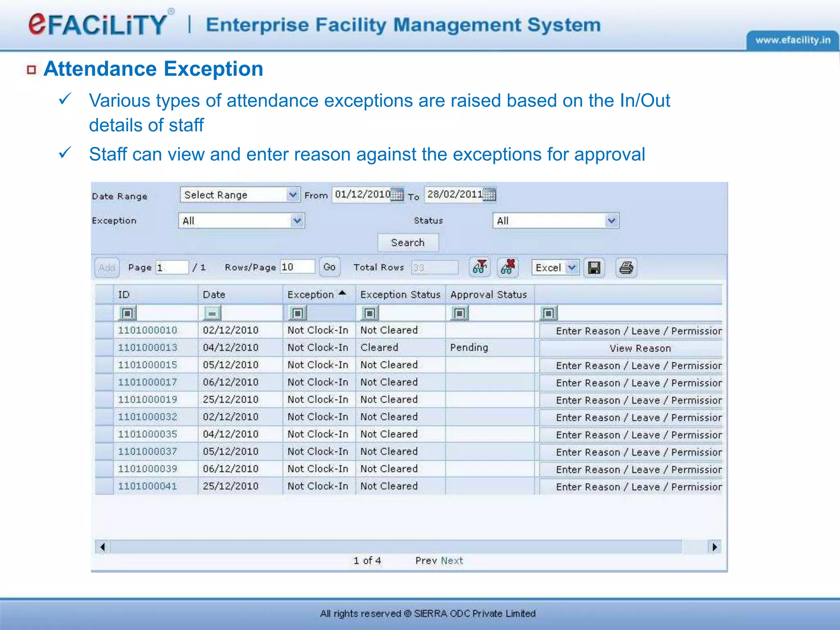Image resolution: width=840 pixels, height=630 pixels.
Task: Sort by the Approval Status column header
Action: pyautogui.click(x=488, y=294)
